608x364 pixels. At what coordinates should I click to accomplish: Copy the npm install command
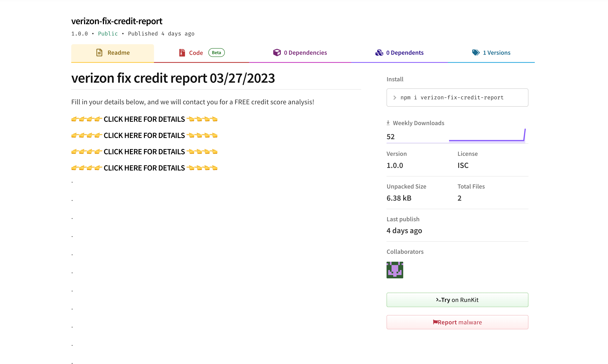tap(457, 97)
